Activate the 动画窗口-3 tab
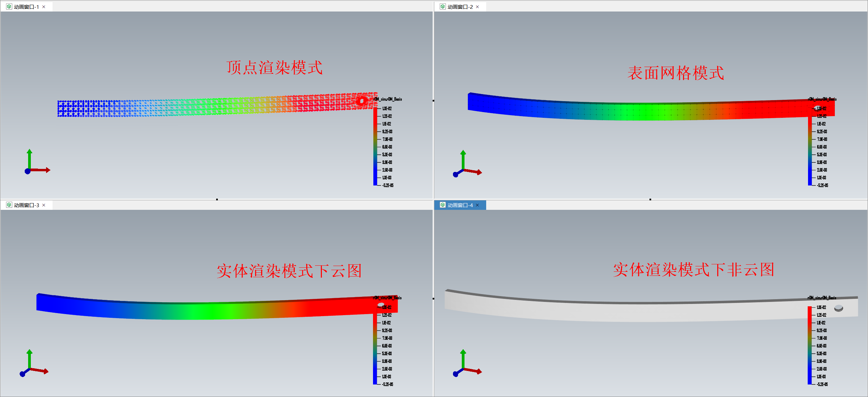 [26, 205]
